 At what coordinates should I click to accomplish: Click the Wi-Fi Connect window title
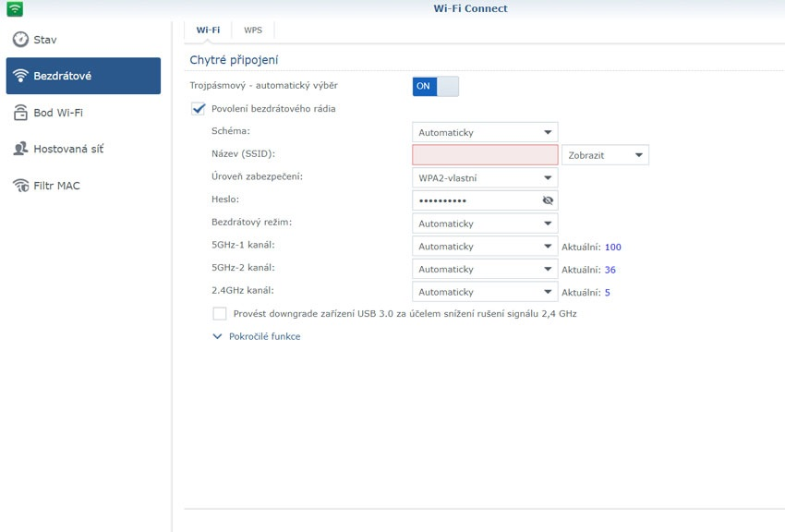click(x=471, y=8)
